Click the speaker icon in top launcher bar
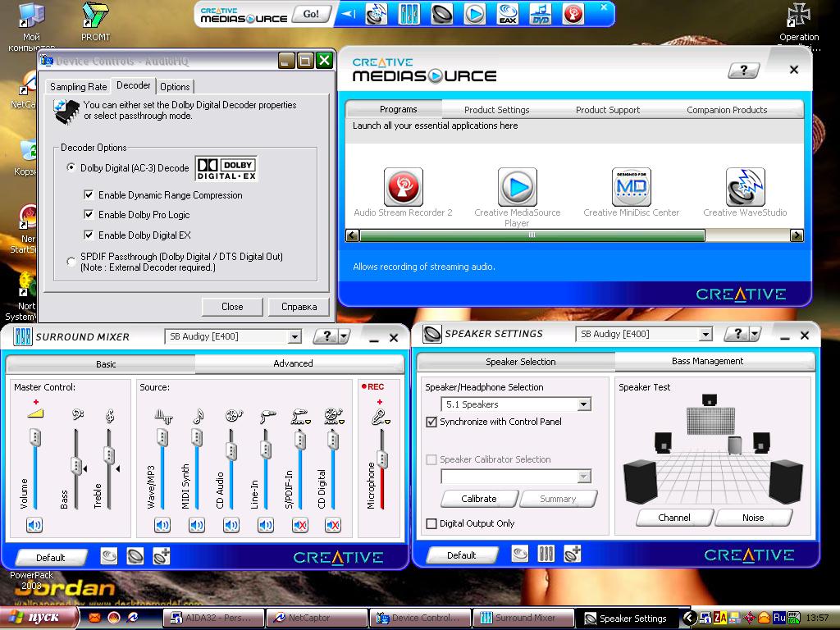Image resolution: width=840 pixels, height=630 pixels. pyautogui.click(x=441, y=14)
